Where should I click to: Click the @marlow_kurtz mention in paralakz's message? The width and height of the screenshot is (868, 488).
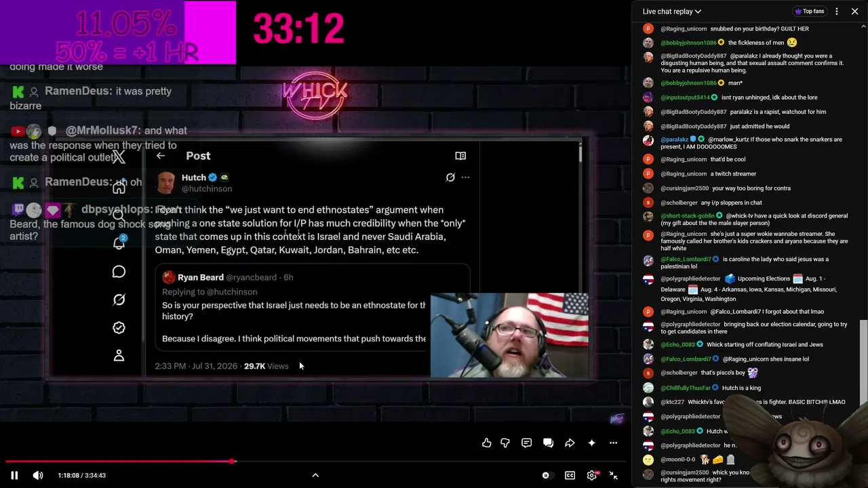pyautogui.click(x=730, y=140)
